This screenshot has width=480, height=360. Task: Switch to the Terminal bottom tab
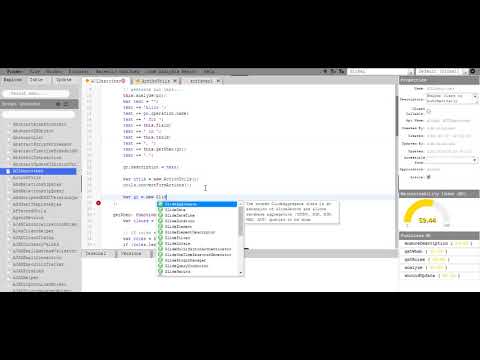(x=96, y=254)
